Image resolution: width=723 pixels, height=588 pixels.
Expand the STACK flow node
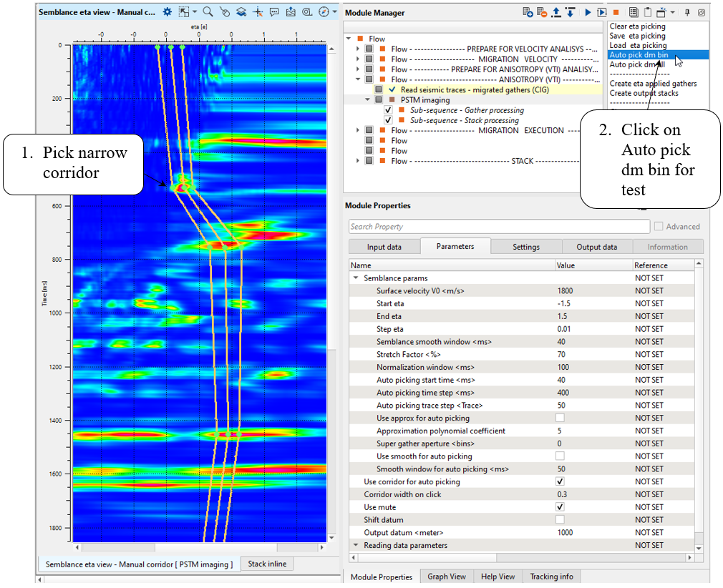(x=358, y=161)
